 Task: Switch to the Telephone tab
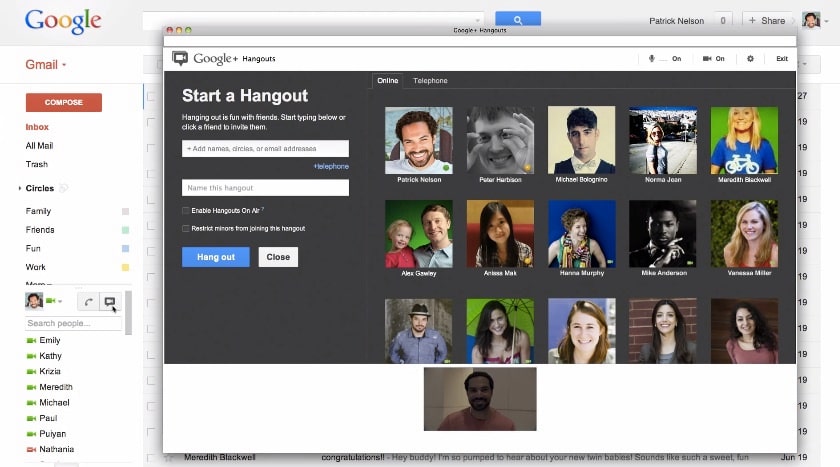(x=430, y=81)
